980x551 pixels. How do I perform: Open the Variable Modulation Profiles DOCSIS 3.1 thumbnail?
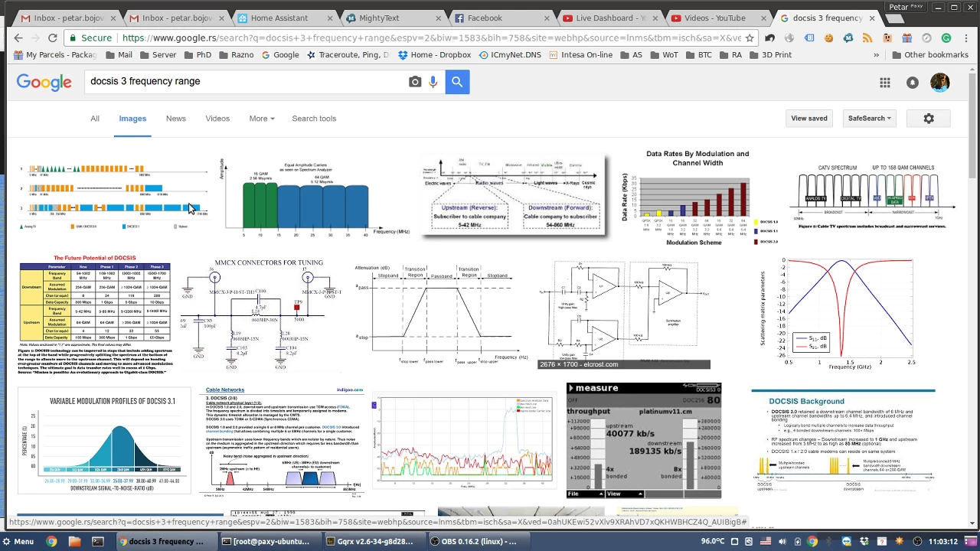pos(104,441)
